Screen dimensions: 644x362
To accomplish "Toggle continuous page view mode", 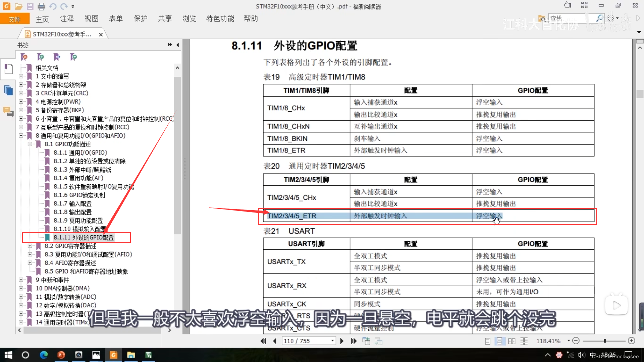I will coord(499,341).
